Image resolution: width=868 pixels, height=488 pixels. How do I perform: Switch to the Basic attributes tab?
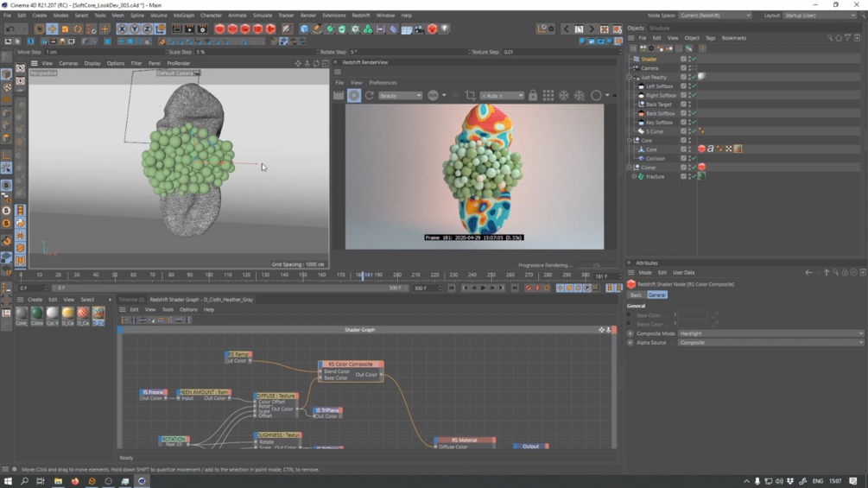click(x=636, y=295)
